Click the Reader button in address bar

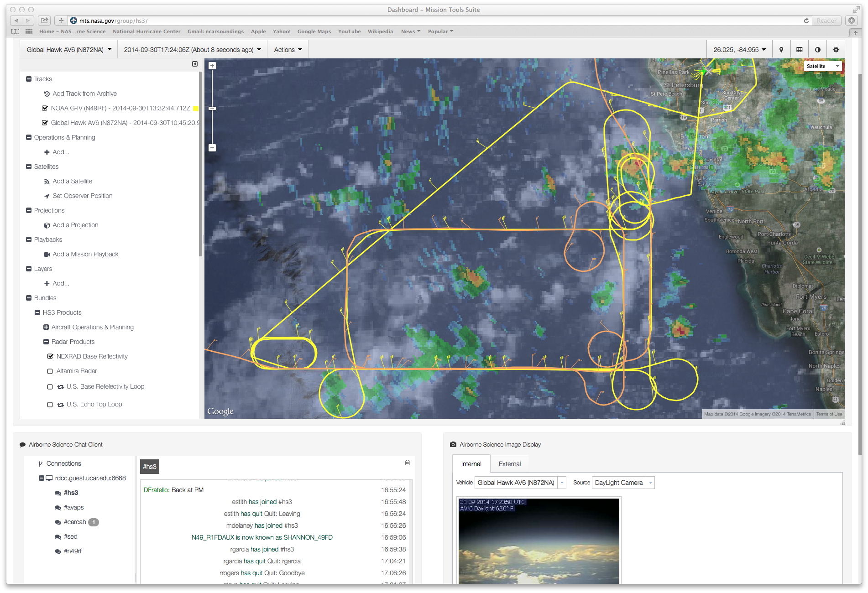826,21
